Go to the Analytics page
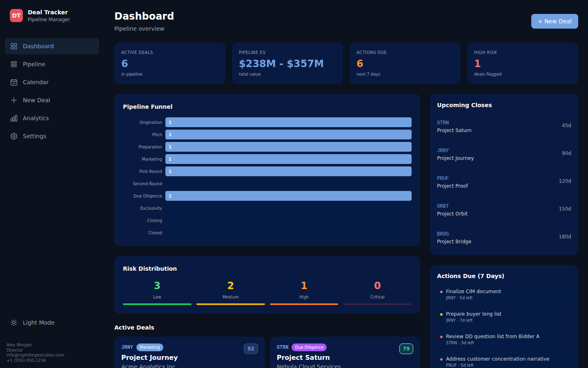This screenshot has width=588, height=368. point(36,118)
